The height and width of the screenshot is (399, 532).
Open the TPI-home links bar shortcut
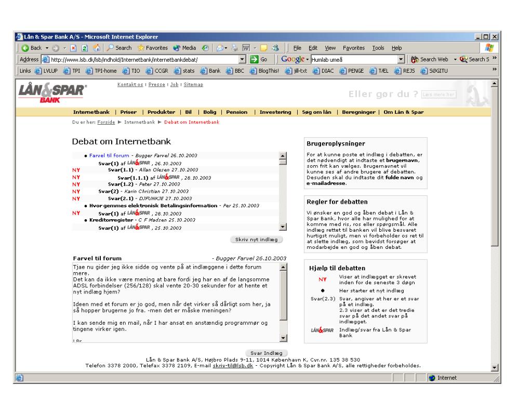101,71
